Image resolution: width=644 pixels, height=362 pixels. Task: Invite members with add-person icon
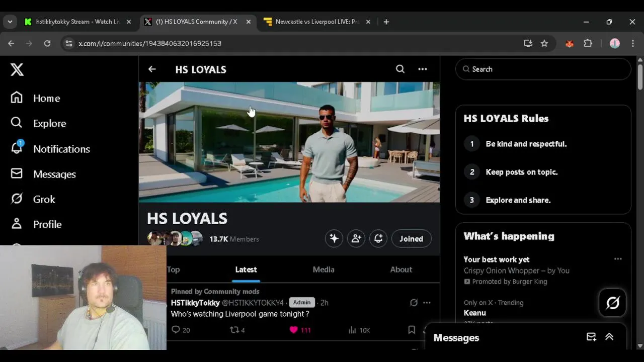coord(356,239)
